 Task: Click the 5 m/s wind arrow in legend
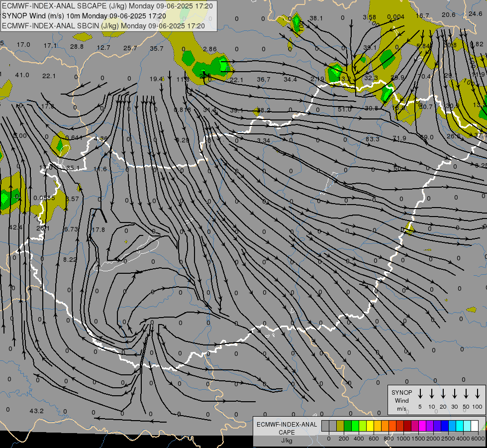420,394
